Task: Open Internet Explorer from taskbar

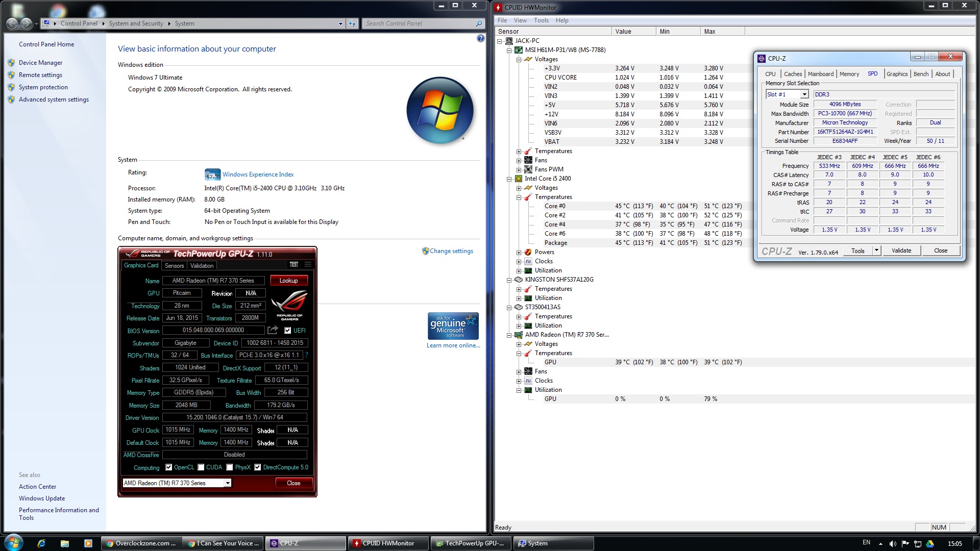Action: (41, 543)
